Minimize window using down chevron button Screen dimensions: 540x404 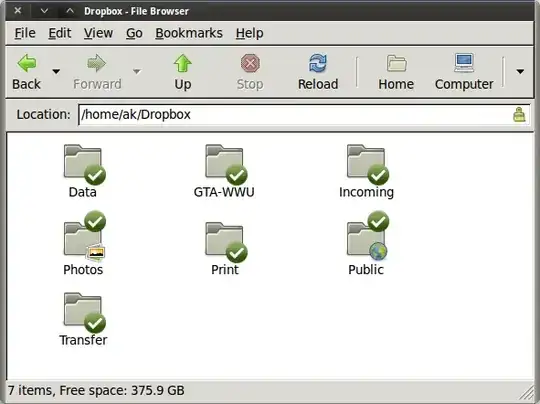click(44, 11)
